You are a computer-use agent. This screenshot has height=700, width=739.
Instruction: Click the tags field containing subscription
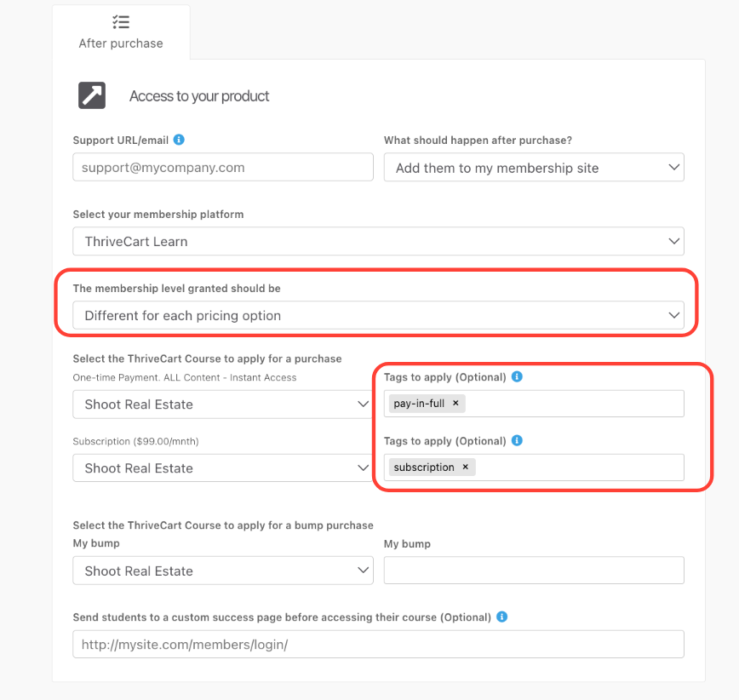click(579, 468)
